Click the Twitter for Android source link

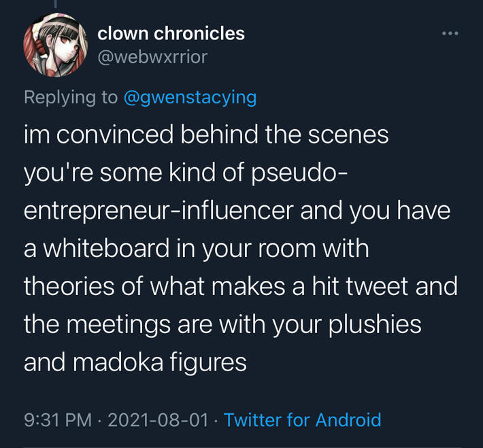302,419
